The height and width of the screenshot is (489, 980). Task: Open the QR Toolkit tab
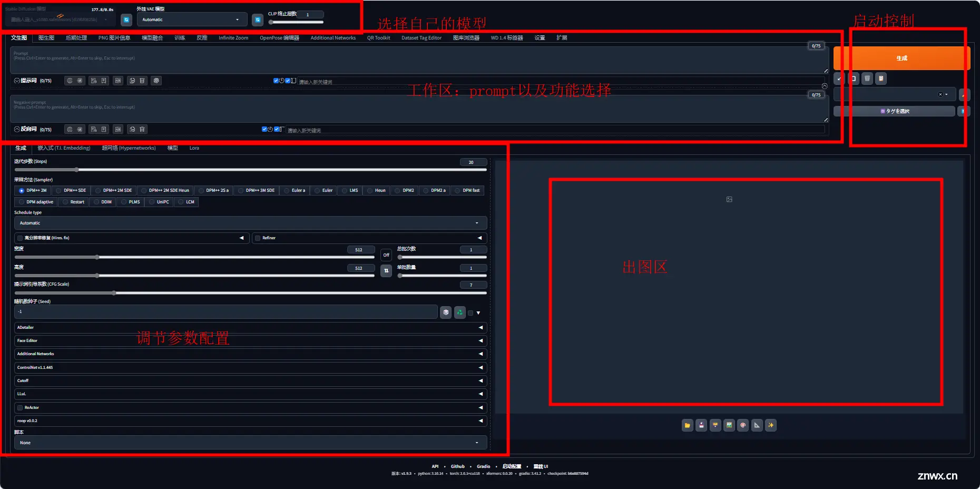[379, 38]
